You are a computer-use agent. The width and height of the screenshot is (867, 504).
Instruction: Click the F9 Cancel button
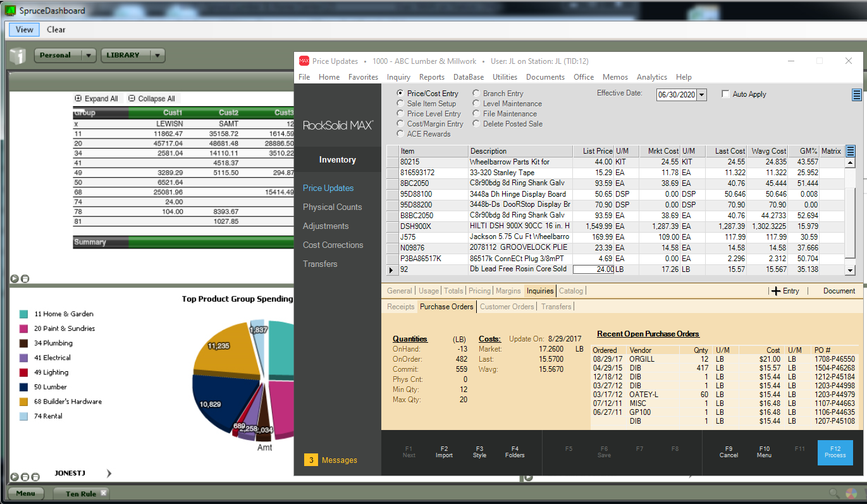click(729, 452)
